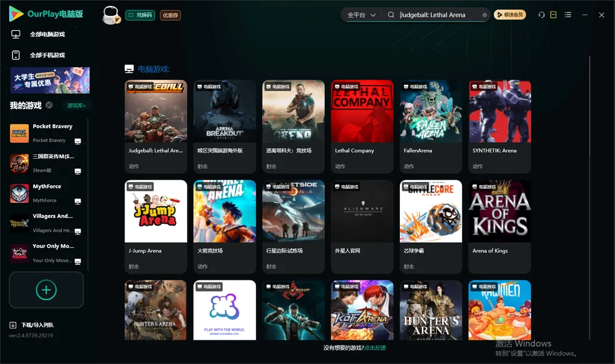The height and width of the screenshot is (364, 615).
Task: Open the 大学生专属优惠 promo banner
Action: click(x=50, y=81)
